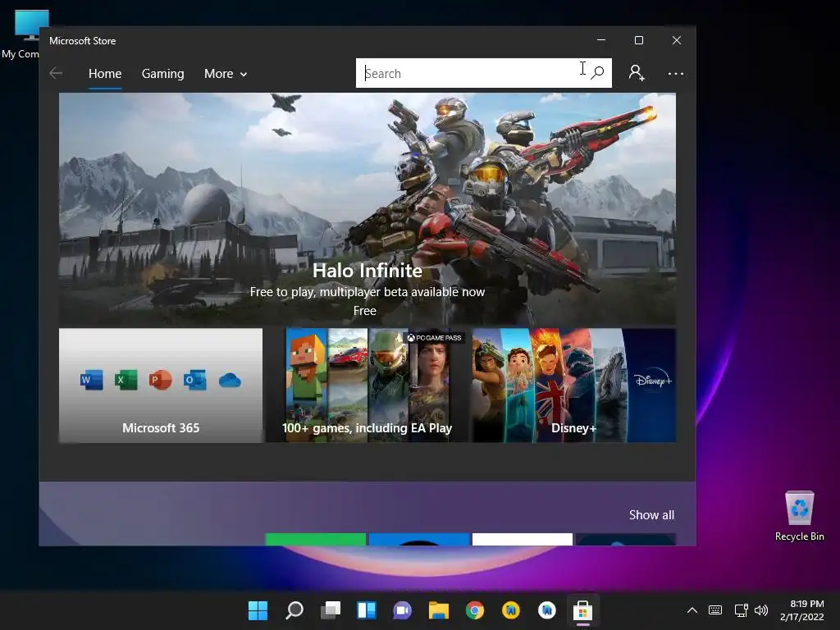The image size is (840, 630).
Task: Click the white circular app taskbar icon
Action: coord(547,610)
